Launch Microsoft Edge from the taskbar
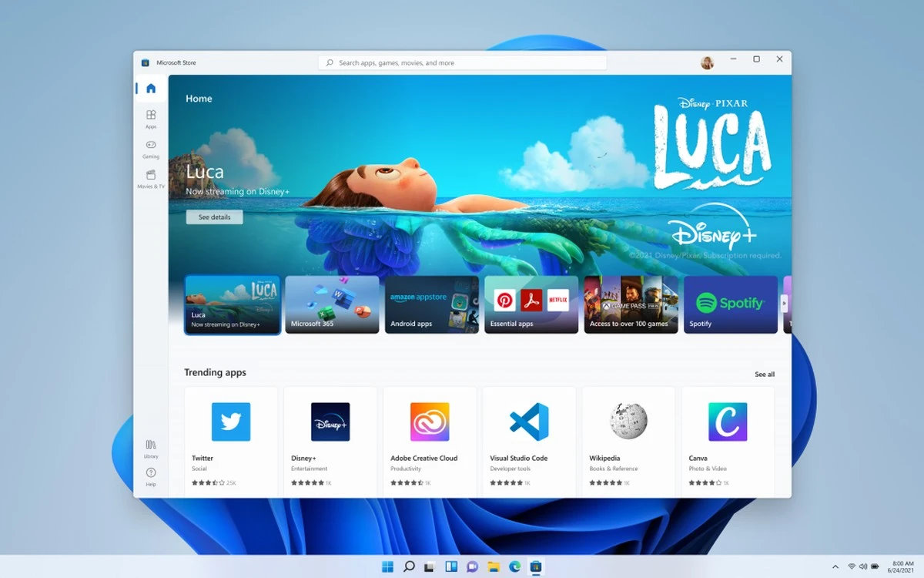Screen dimensions: 924x578 [514, 566]
